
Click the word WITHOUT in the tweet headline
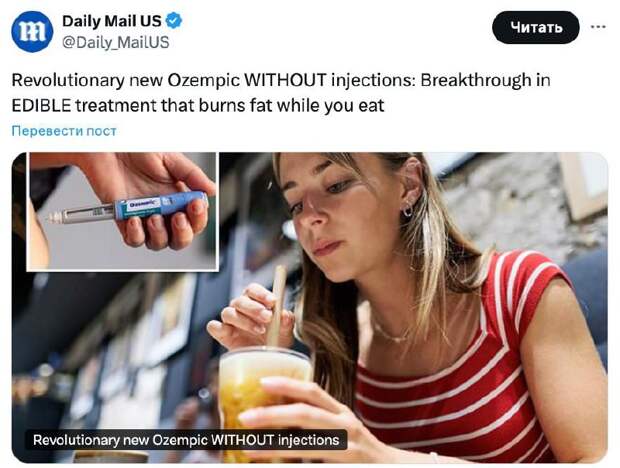(285, 80)
